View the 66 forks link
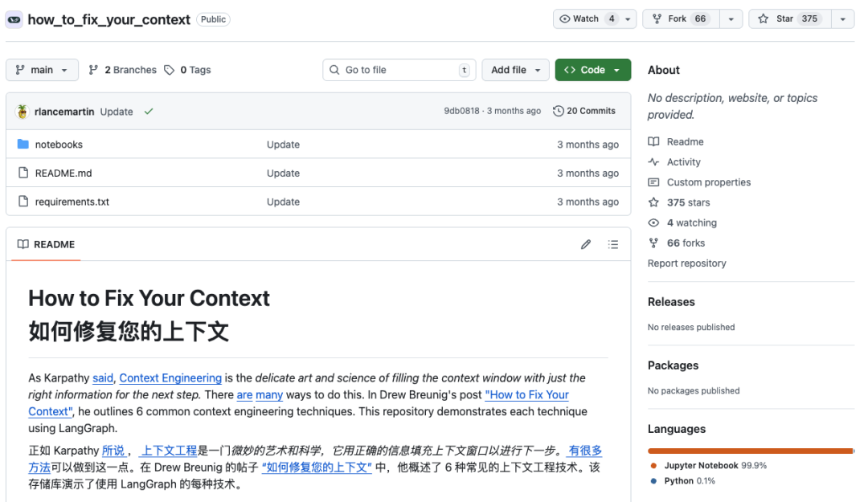 [x=686, y=243]
